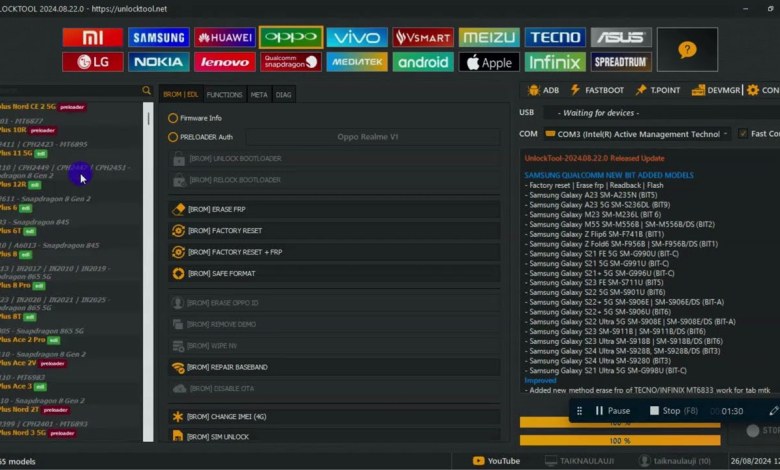780x470 pixels.
Task: Open the Apple brand section
Action: [489, 62]
